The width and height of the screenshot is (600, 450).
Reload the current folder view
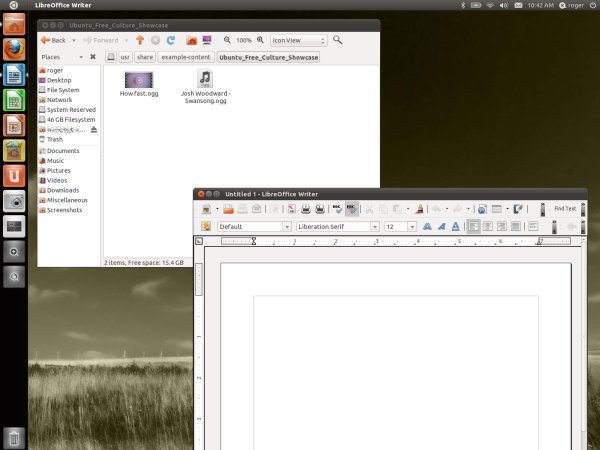click(x=171, y=40)
